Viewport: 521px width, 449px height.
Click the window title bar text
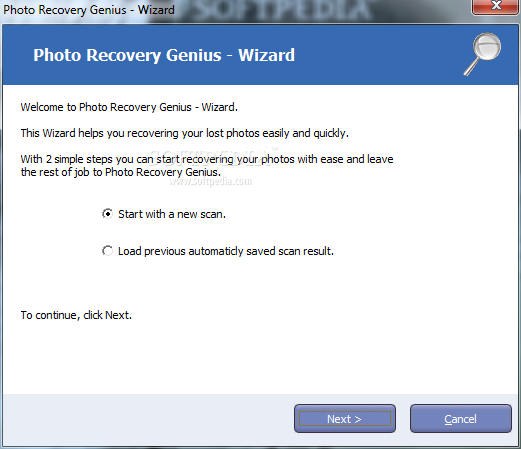89,10
